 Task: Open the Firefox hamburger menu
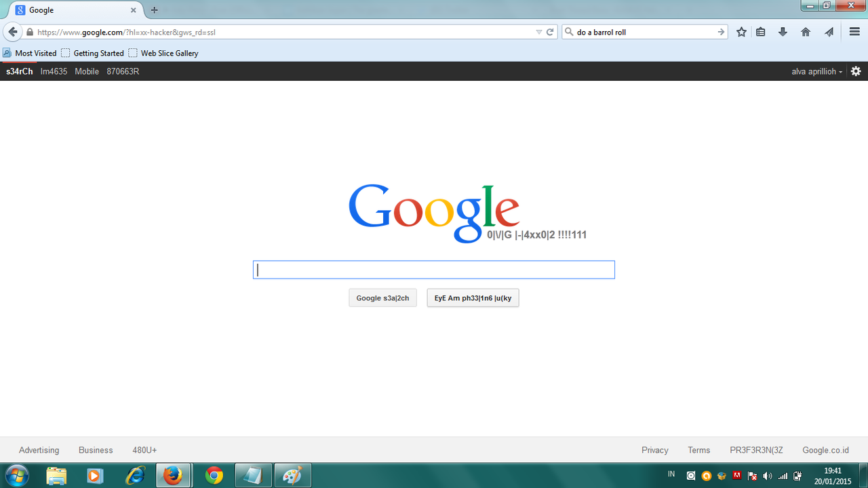tap(854, 32)
